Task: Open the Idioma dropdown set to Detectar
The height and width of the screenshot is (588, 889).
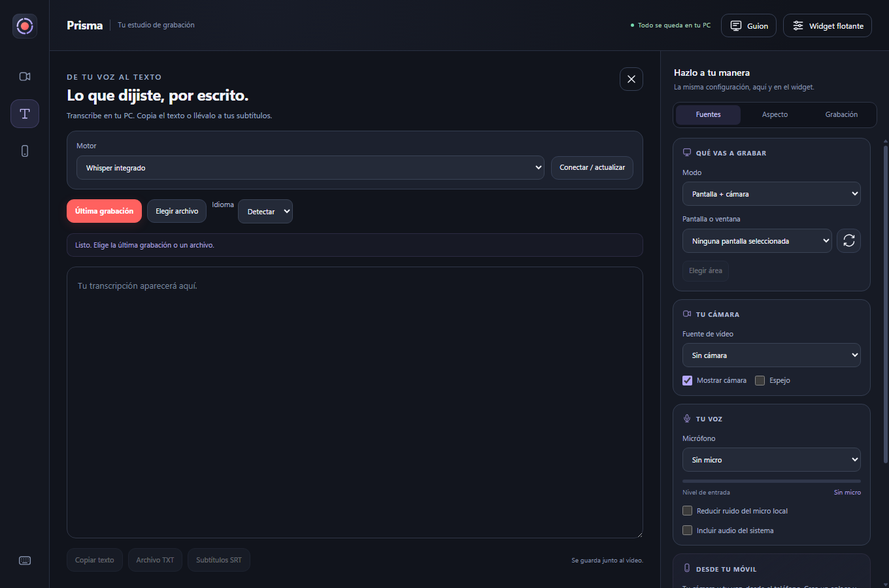Action: (x=265, y=211)
